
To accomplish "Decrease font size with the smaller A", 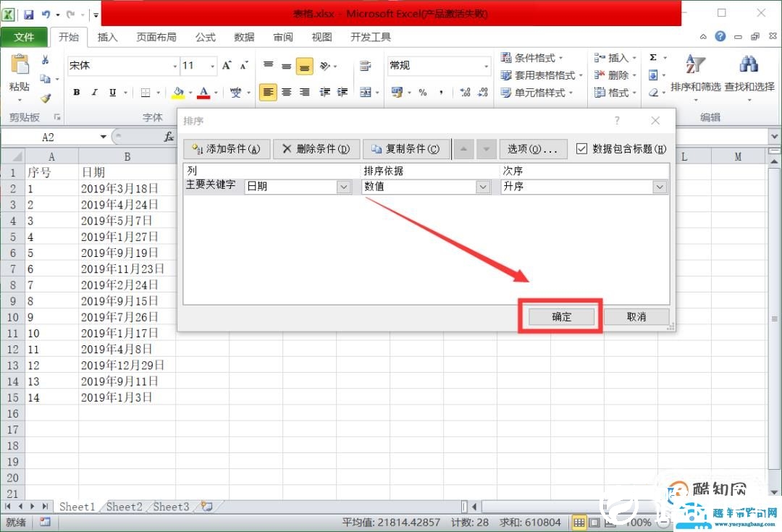I will coord(244,65).
